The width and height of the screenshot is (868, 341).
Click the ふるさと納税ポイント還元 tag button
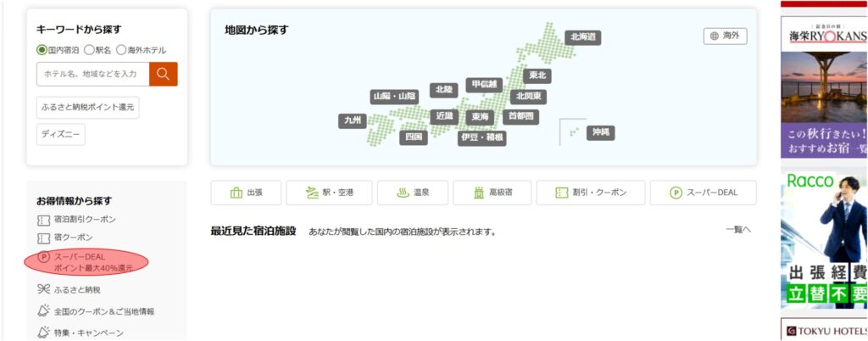point(87,107)
